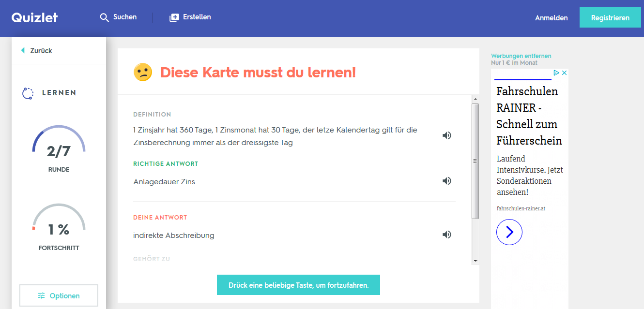Play audio for Anlagedauer Zins answer
The image size is (644, 309).
446,181
